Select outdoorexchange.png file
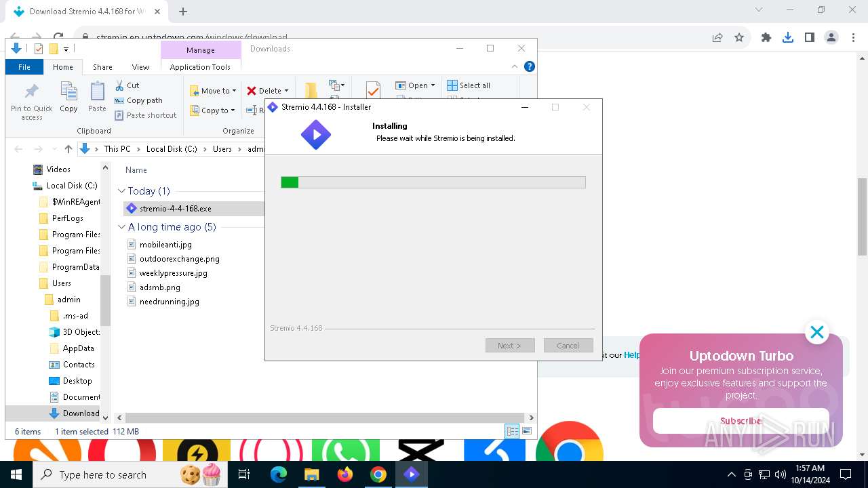Screen dimensions: 868x488 tap(180, 259)
